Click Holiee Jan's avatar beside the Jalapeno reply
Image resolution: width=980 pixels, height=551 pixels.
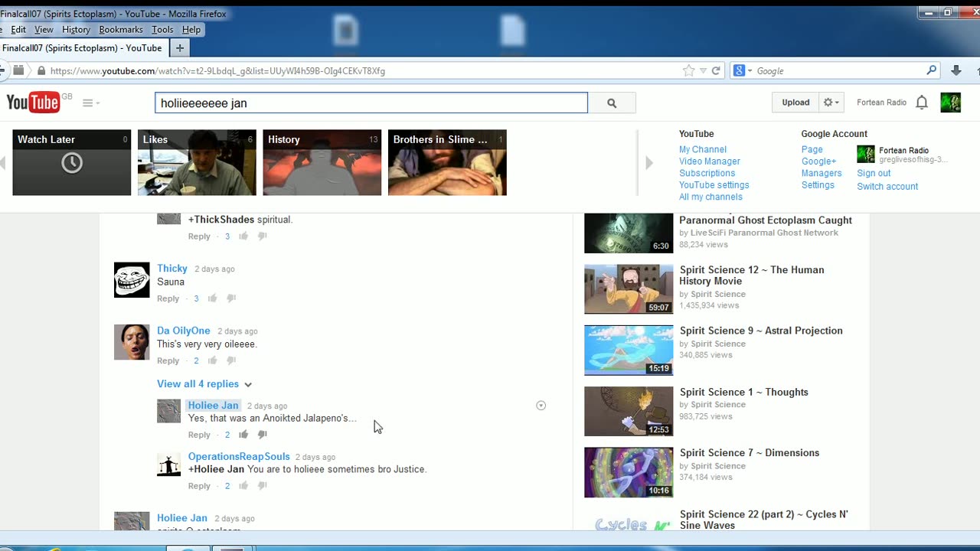[x=169, y=411]
